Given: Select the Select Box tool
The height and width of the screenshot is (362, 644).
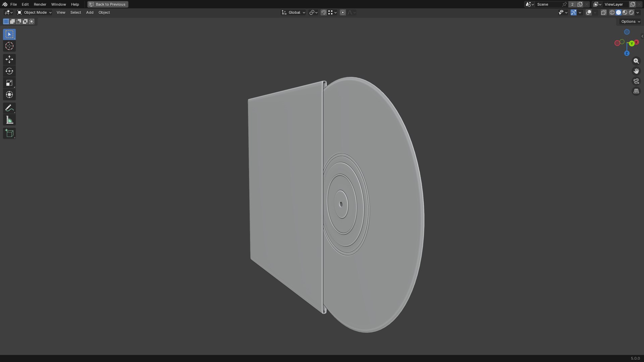Looking at the screenshot, I should [9, 34].
